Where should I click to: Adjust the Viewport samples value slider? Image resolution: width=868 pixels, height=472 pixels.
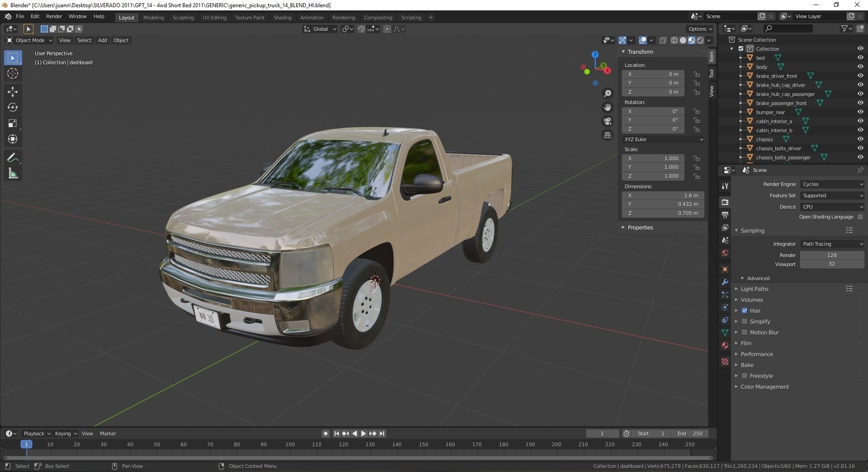click(832, 264)
